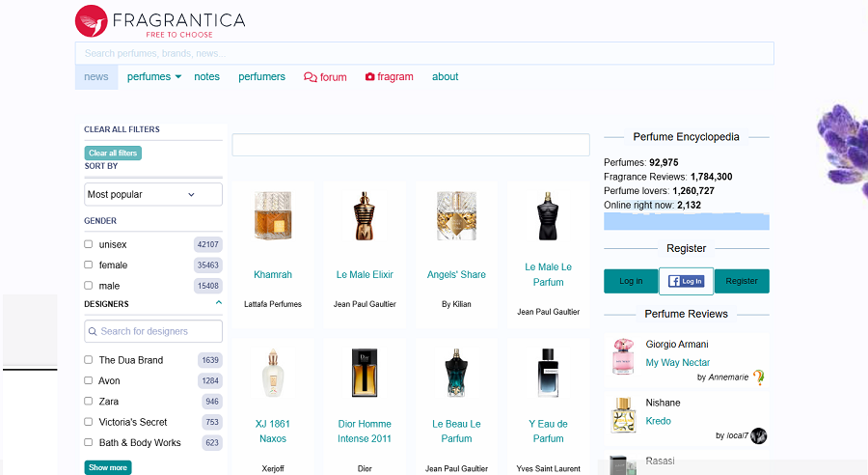
Task: Click Annemarie's avatar icon
Action: point(759,377)
